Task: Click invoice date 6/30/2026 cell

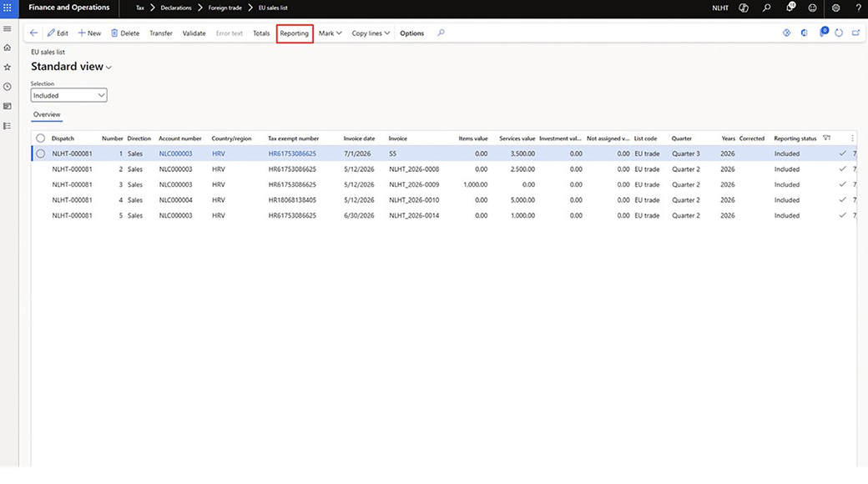Action: coord(359,215)
